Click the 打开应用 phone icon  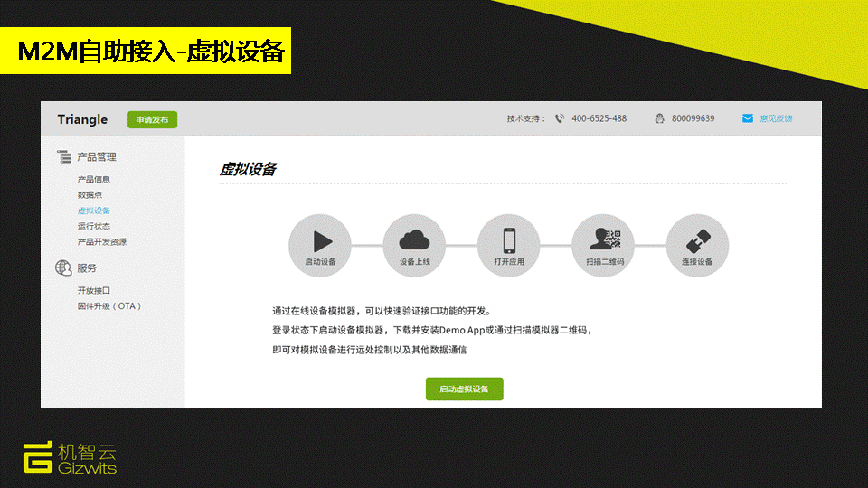pyautogui.click(x=508, y=240)
